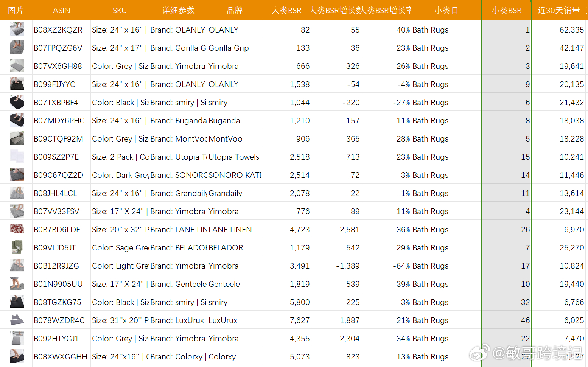The image size is (588, 367).
Task: Click the product picture beside B09C67QZ2D
Action: point(17,175)
